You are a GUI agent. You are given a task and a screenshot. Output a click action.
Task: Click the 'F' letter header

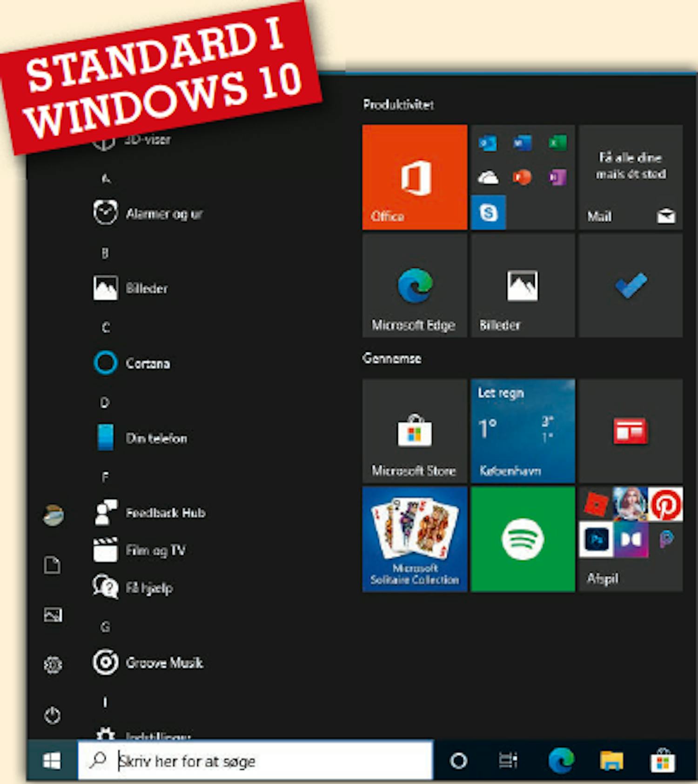105,477
